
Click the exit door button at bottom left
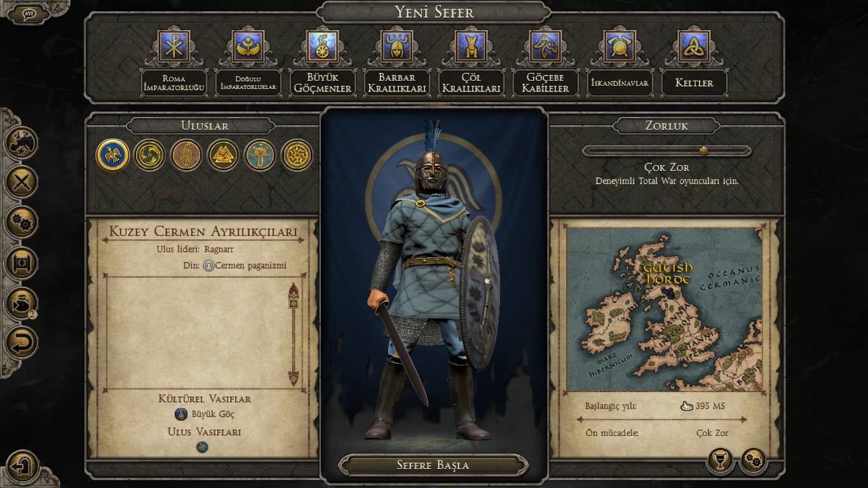tap(23, 466)
